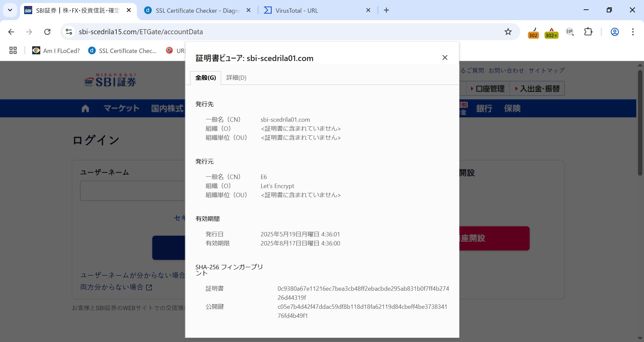Open the Chrome three-dot menu

[633, 32]
